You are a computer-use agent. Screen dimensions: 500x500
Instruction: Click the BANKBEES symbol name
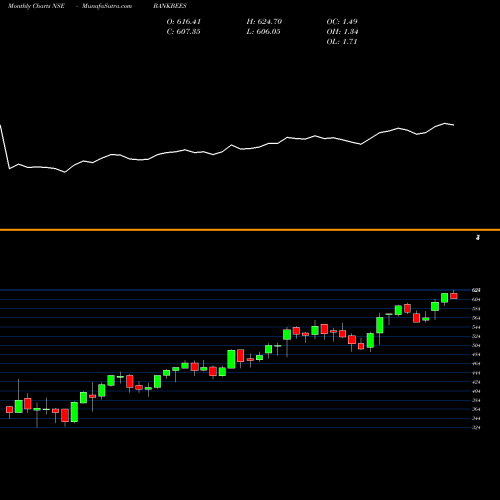click(170, 6)
